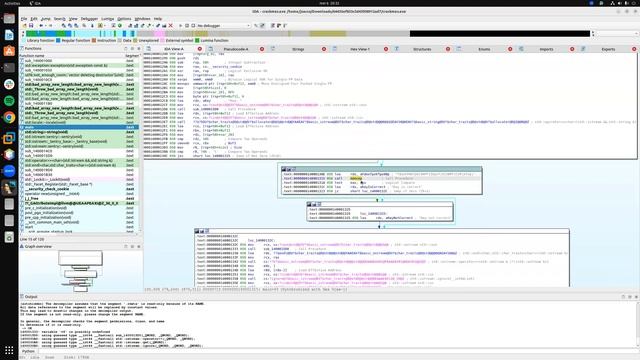Click the down arrow toolbar icon

pos(92,26)
